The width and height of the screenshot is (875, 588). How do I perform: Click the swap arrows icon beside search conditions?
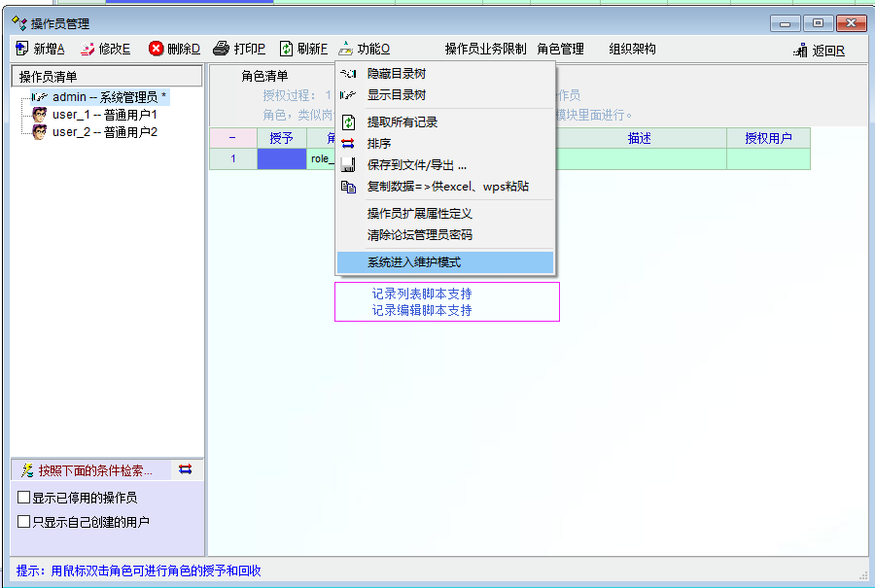186,469
